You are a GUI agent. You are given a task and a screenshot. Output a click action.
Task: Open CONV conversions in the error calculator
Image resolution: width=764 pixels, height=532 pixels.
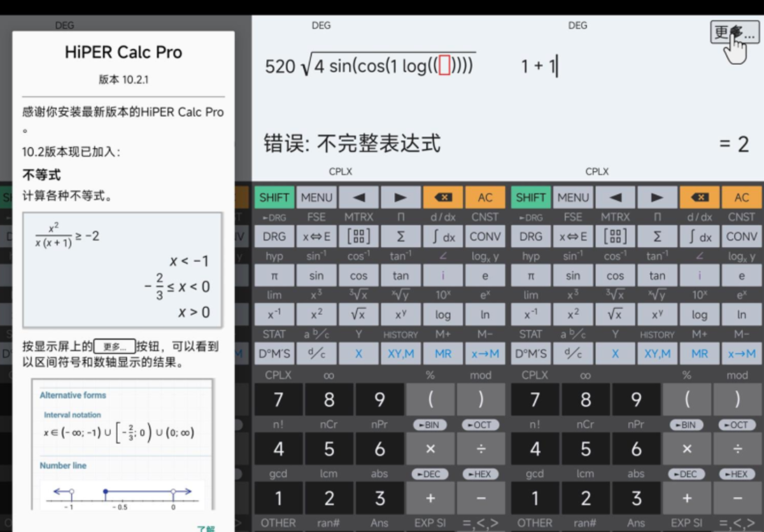coord(486,237)
